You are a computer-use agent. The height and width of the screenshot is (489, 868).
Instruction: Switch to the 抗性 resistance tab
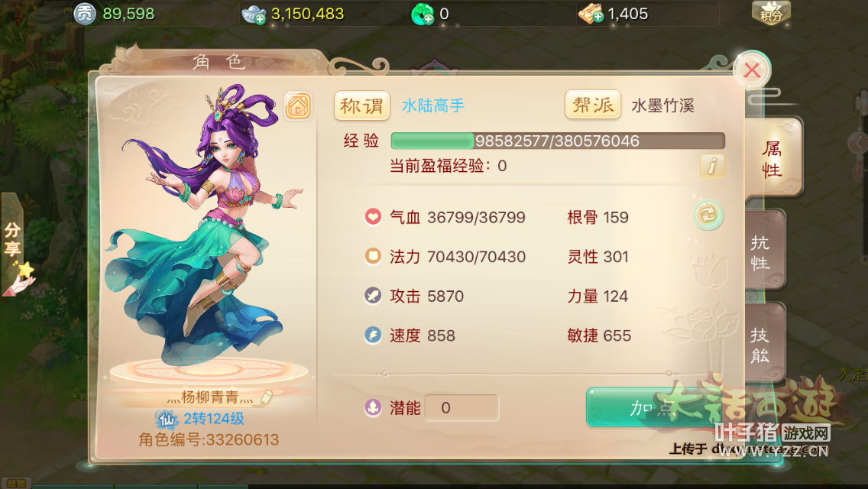point(764,251)
